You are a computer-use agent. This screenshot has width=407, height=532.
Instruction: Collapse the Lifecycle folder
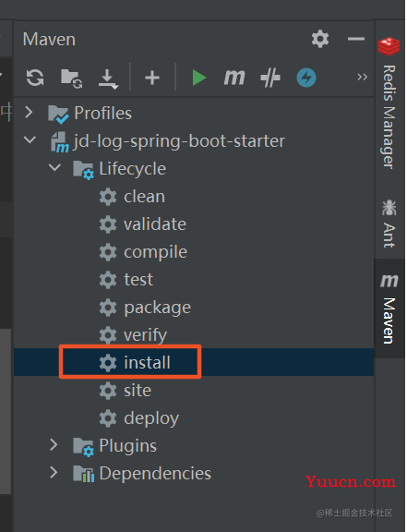(x=54, y=167)
